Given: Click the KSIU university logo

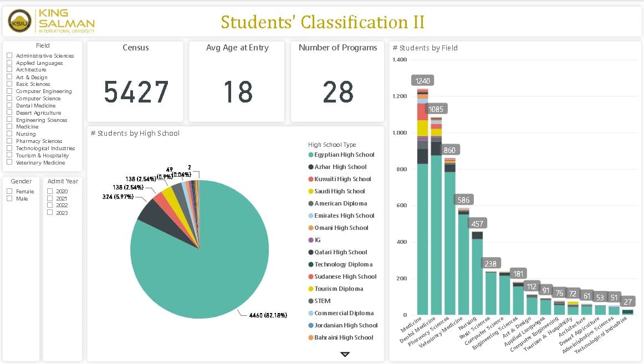Looking at the screenshot, I should coord(20,21).
